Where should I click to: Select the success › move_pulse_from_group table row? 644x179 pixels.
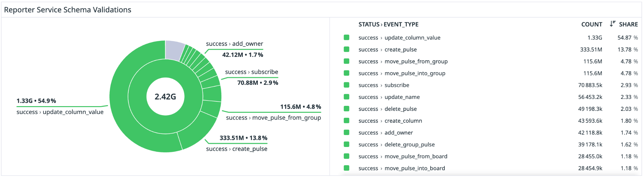point(403,62)
